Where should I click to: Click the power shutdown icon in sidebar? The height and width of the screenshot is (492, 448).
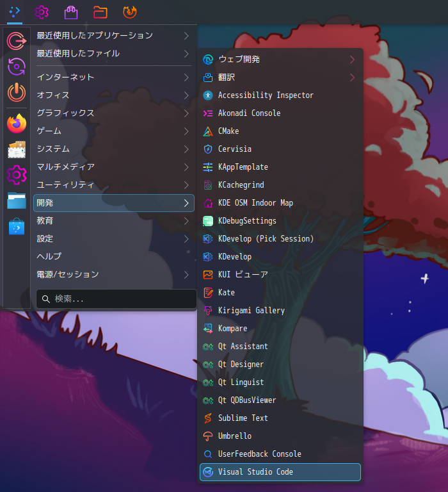pyautogui.click(x=17, y=92)
